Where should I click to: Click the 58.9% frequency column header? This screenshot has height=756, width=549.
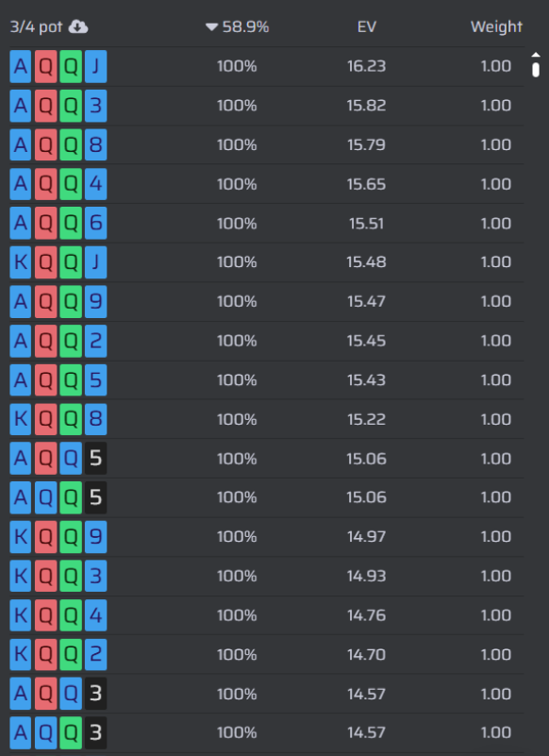coord(245,27)
